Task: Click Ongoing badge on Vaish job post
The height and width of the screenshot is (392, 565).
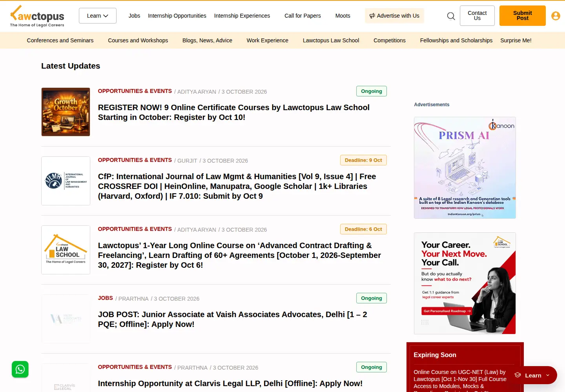Action: click(x=372, y=298)
